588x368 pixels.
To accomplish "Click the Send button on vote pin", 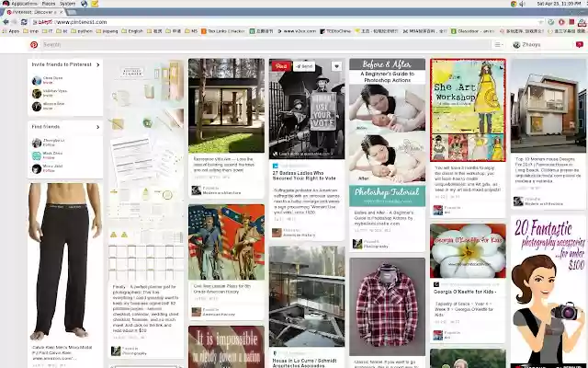I will 304,66.
